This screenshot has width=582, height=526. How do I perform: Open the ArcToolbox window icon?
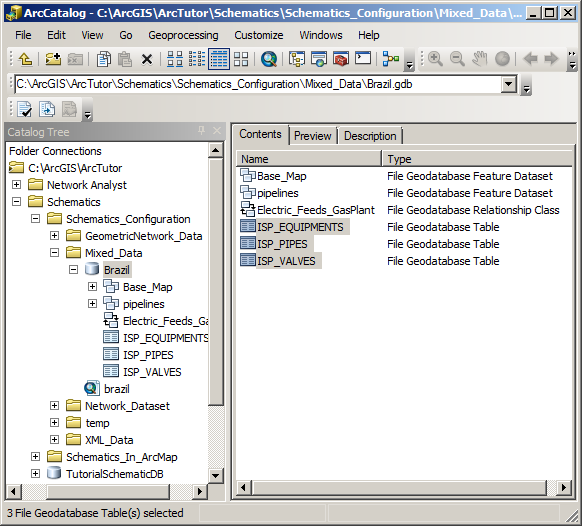point(341,59)
